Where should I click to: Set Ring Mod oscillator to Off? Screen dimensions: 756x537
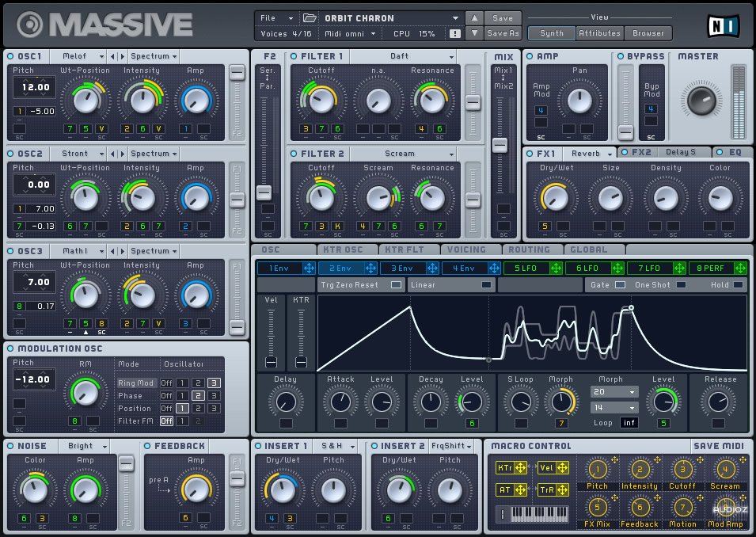[166, 383]
